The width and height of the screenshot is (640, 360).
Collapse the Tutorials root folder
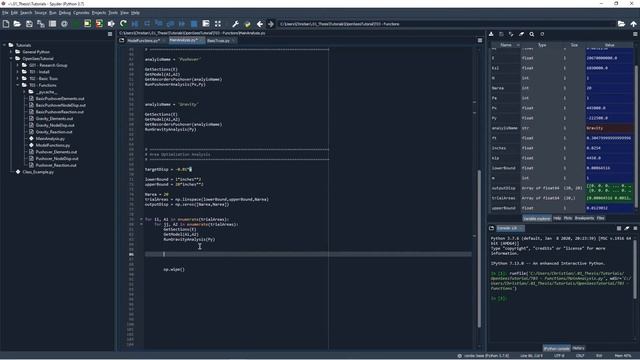pyautogui.click(x=4, y=45)
